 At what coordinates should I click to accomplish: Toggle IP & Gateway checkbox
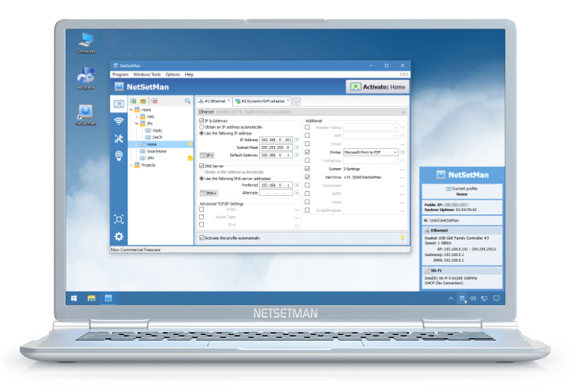(x=202, y=120)
